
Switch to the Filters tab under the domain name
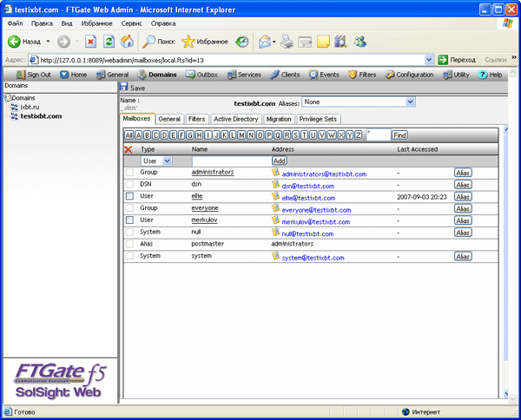(197, 119)
